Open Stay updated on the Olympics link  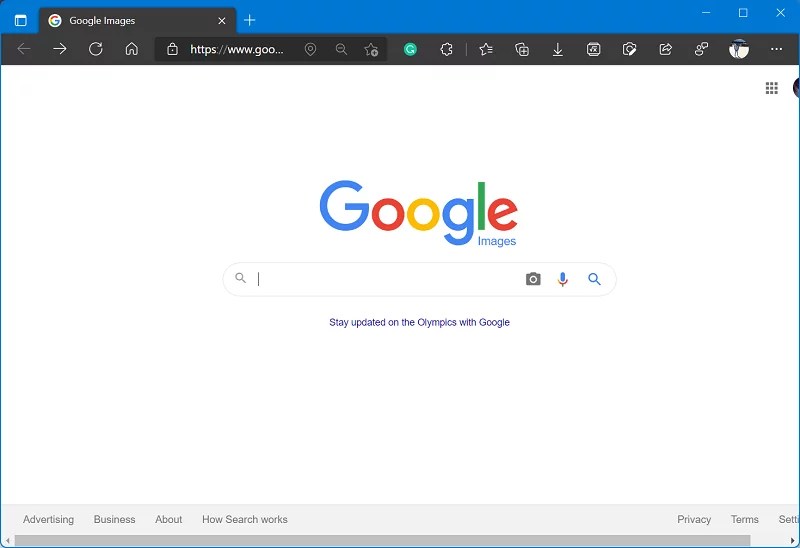419,322
